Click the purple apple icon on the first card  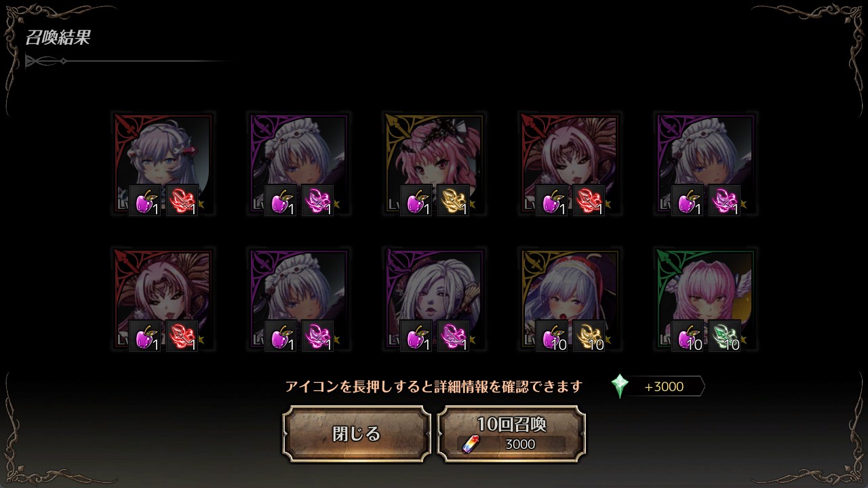[x=145, y=201]
